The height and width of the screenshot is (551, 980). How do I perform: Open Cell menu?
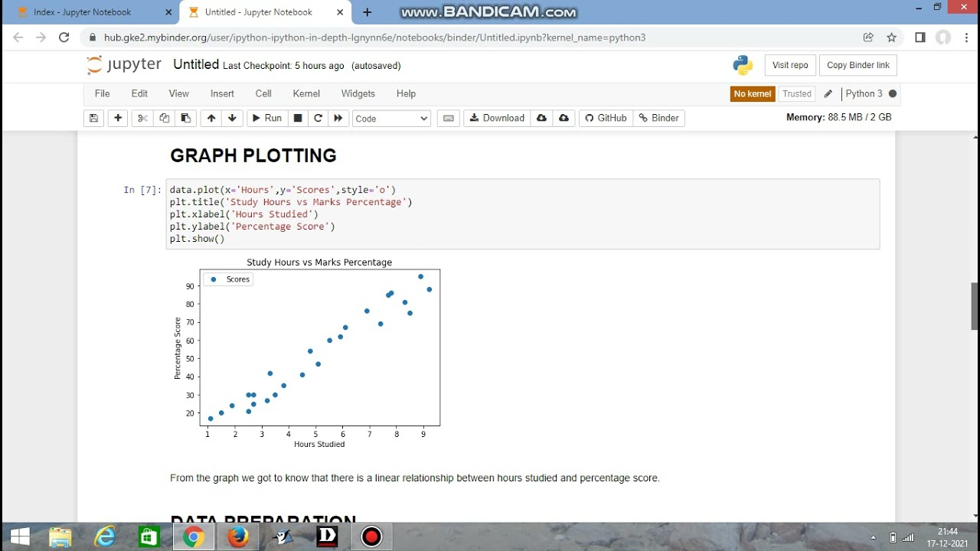click(x=263, y=93)
